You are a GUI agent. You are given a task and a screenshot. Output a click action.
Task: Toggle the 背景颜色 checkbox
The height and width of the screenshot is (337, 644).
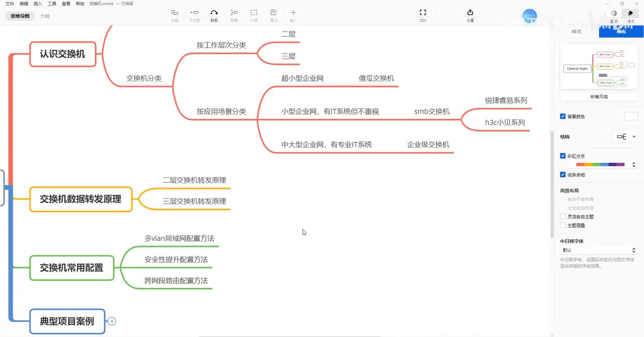pos(562,116)
